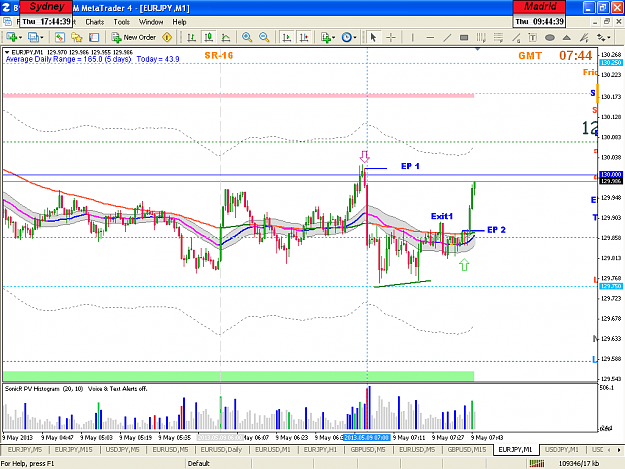Click the EP 2 chart label
The height and width of the screenshot is (469, 625).
[x=496, y=230]
